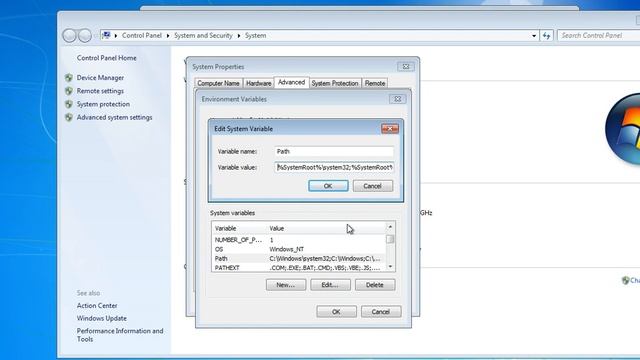Select the PATHEXT variable row
The width and height of the screenshot is (640, 360).
299,268
